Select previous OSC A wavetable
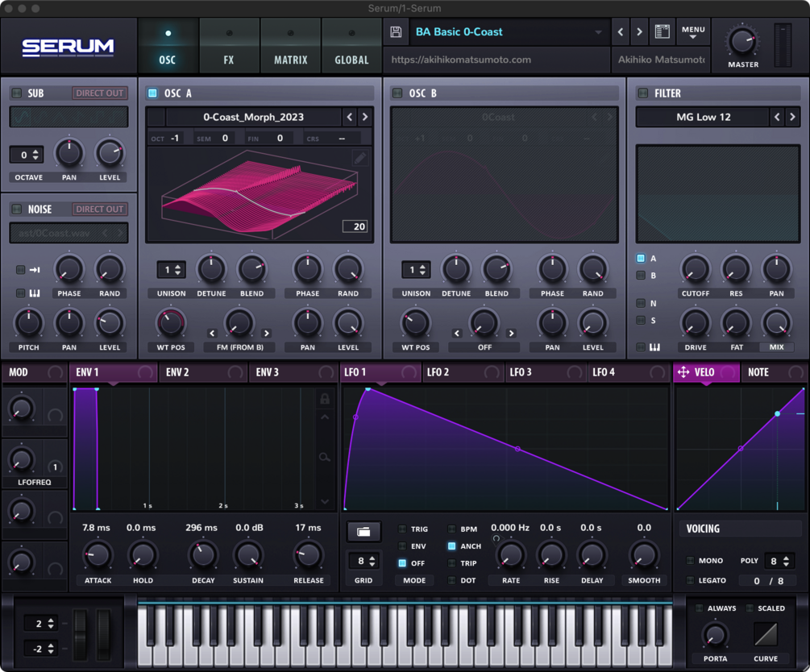Image resolution: width=810 pixels, height=672 pixels. point(350,118)
